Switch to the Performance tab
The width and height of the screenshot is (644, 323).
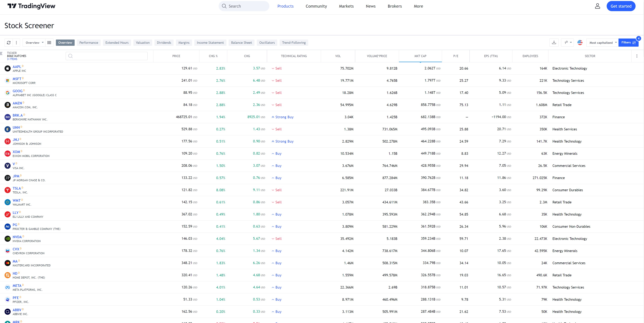click(x=88, y=43)
